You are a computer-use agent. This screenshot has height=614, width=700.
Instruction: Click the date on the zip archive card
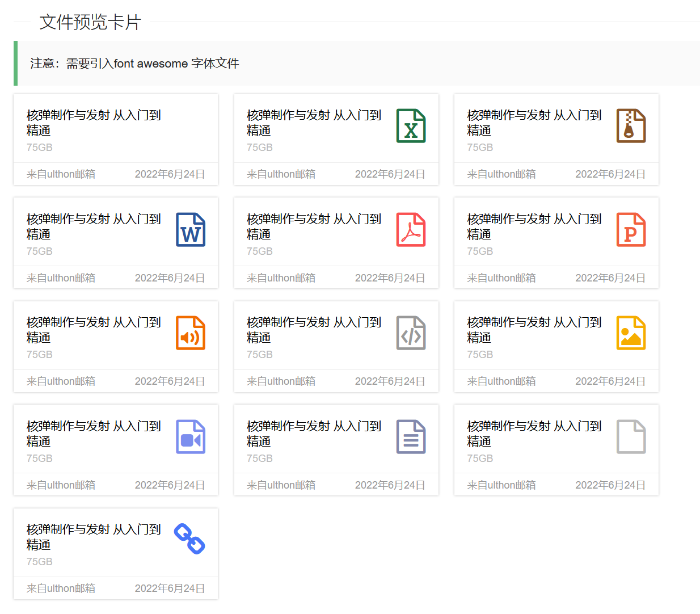[610, 174]
